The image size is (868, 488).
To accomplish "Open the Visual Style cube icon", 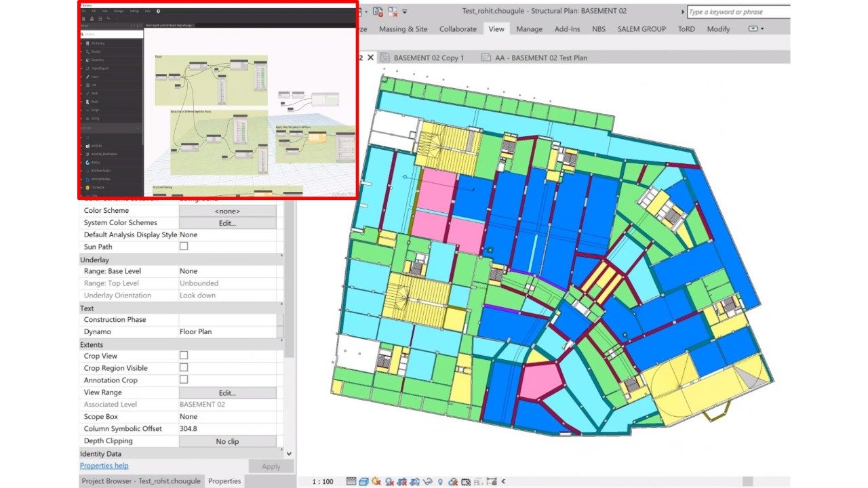I will [363, 482].
